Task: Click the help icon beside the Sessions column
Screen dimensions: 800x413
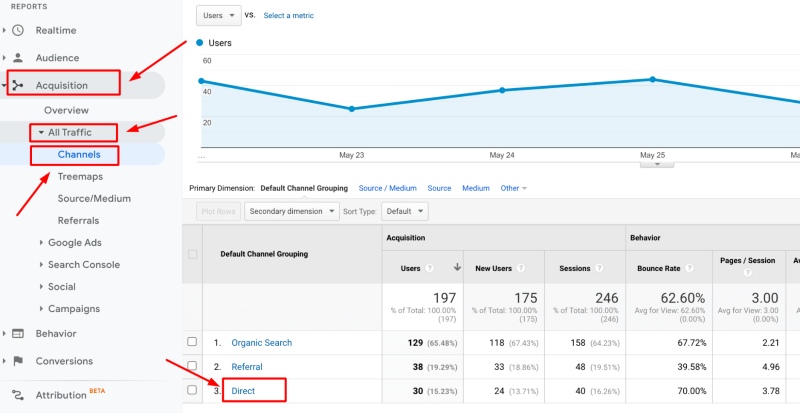Action: [599, 268]
